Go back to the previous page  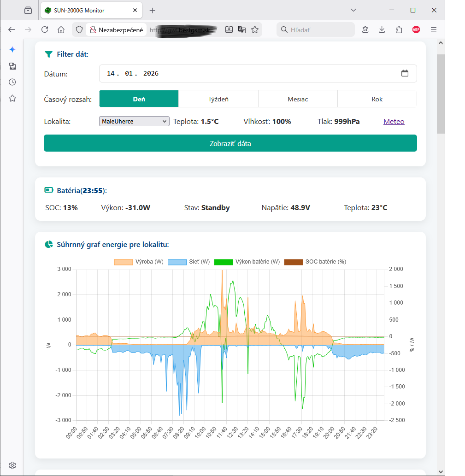[x=12, y=29]
